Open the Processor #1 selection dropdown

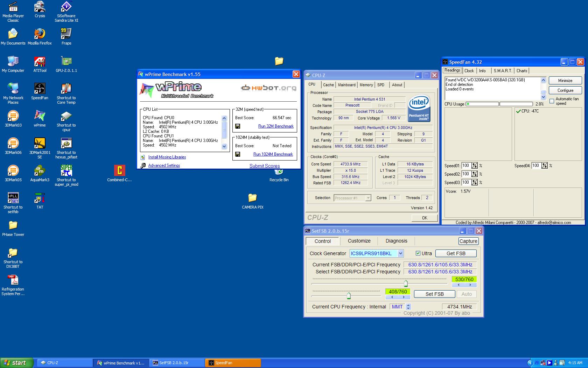pyautogui.click(x=368, y=198)
